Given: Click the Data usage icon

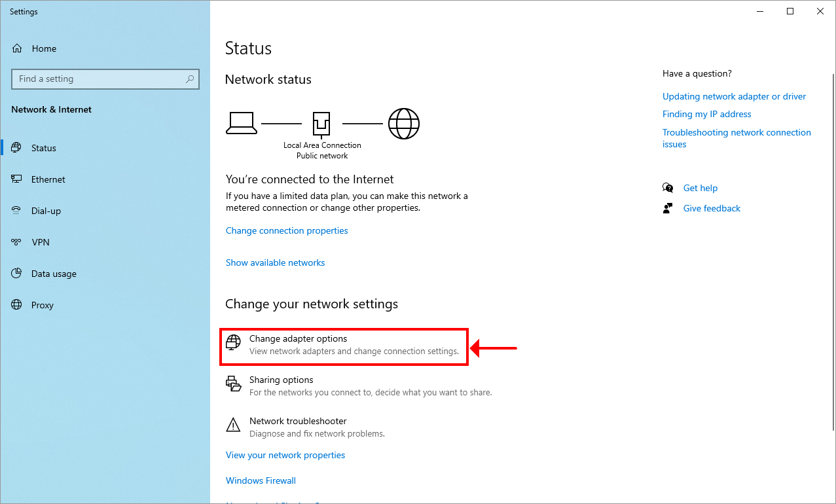Looking at the screenshot, I should (x=17, y=274).
